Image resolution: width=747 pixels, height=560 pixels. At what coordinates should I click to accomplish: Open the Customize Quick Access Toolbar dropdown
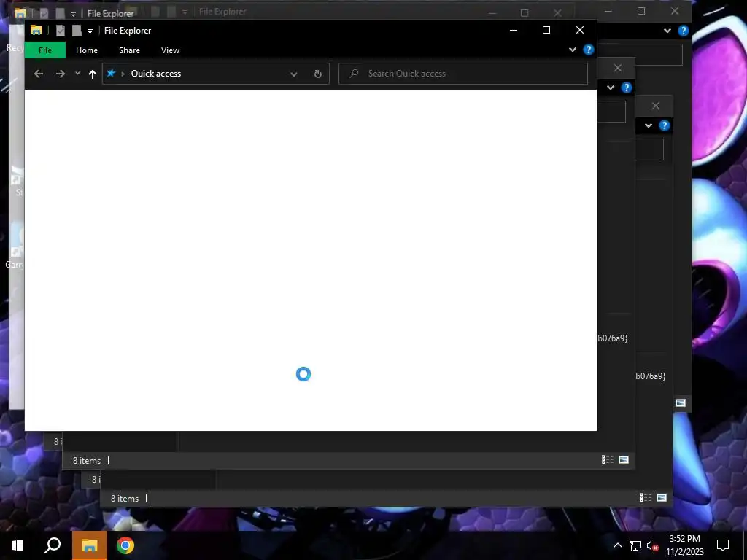(90, 31)
